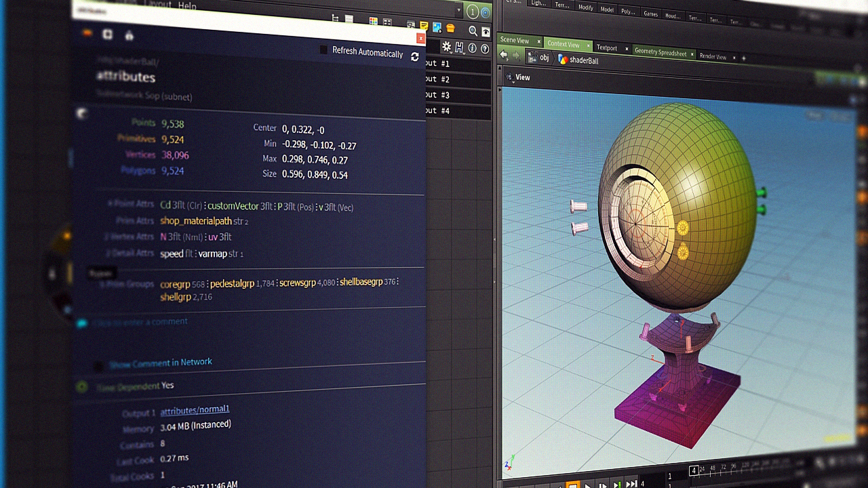
Task: Click the refresh icon beside Refresh Automatically
Action: click(415, 56)
